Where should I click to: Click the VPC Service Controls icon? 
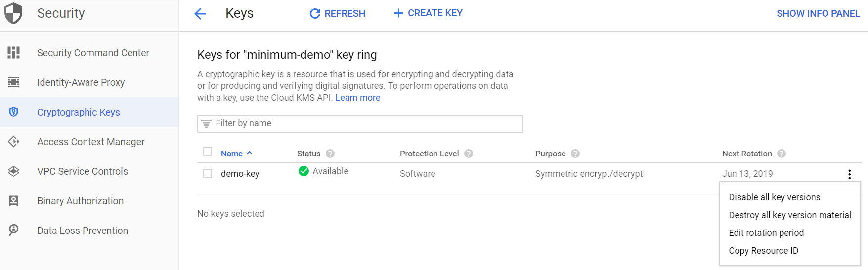[x=14, y=171]
